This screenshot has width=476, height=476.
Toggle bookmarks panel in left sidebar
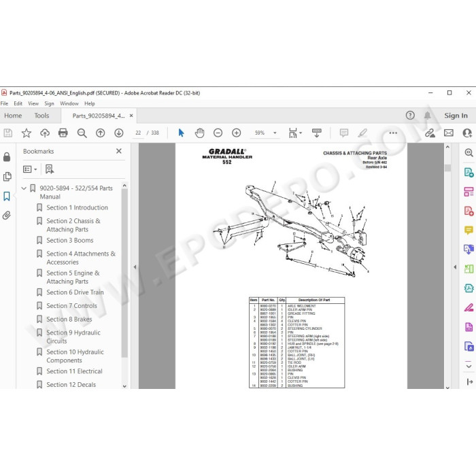point(7,196)
